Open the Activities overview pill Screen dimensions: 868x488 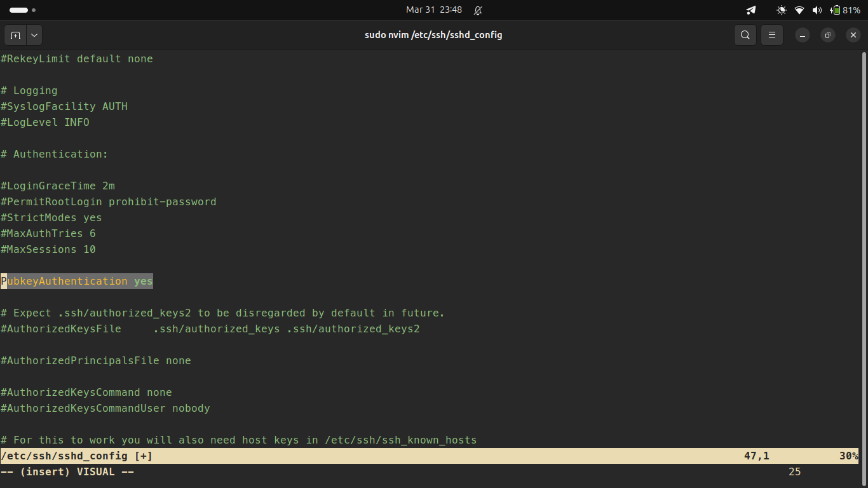pyautogui.click(x=23, y=10)
